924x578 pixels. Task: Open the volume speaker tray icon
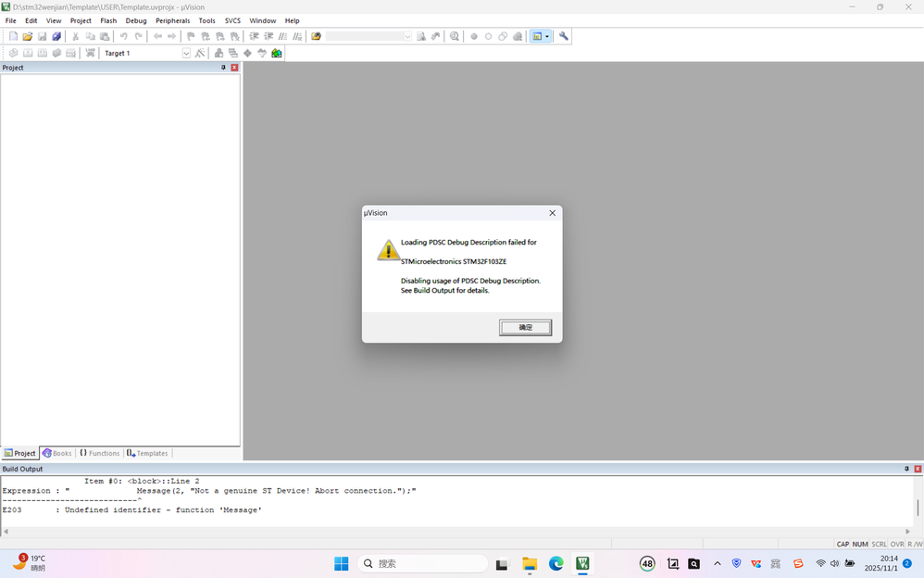coord(834,564)
